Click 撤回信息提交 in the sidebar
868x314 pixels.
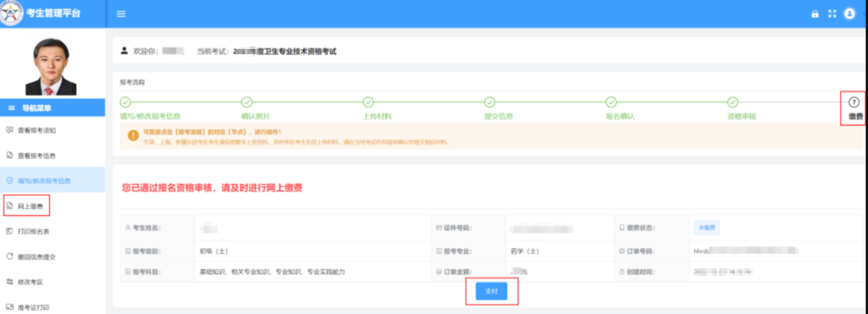tap(36, 257)
